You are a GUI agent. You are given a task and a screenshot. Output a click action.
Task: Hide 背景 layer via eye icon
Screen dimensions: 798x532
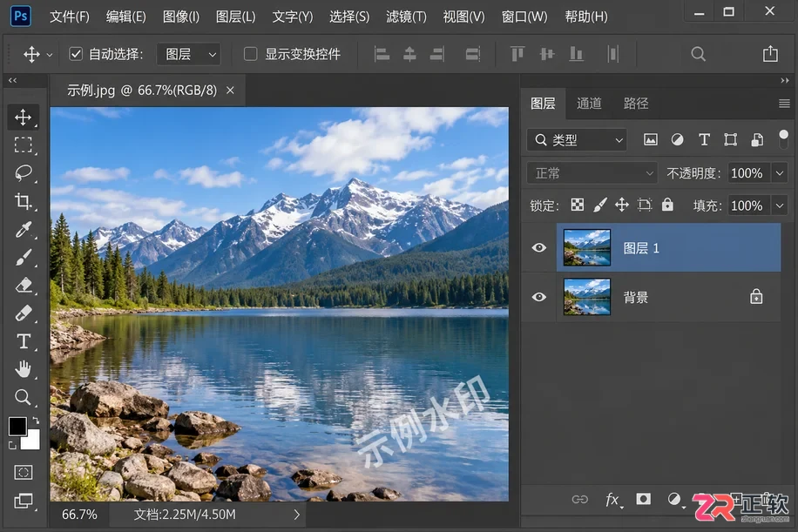(x=539, y=297)
